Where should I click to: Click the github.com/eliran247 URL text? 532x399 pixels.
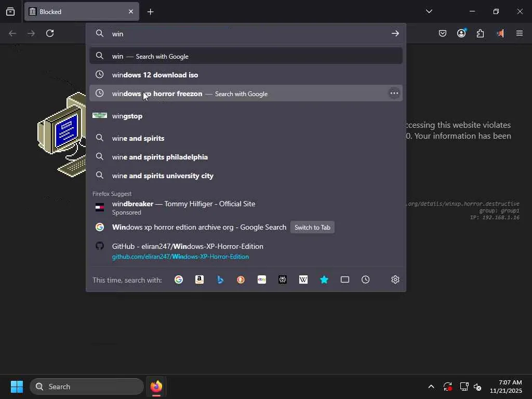180,257
